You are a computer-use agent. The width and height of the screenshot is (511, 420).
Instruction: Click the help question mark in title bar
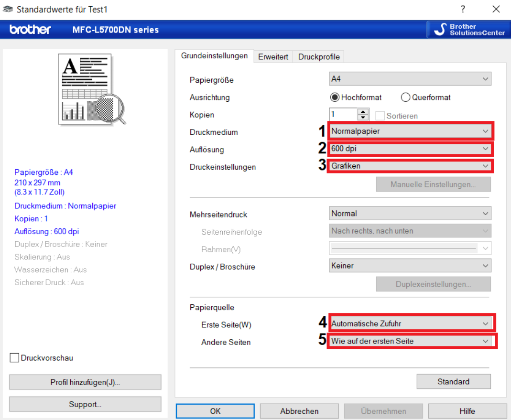463,9
